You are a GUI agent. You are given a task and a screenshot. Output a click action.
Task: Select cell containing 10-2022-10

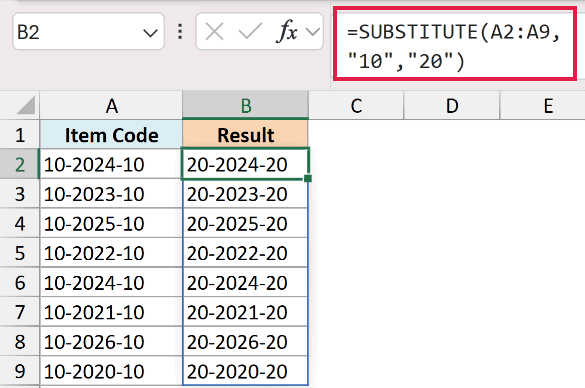click(x=111, y=253)
